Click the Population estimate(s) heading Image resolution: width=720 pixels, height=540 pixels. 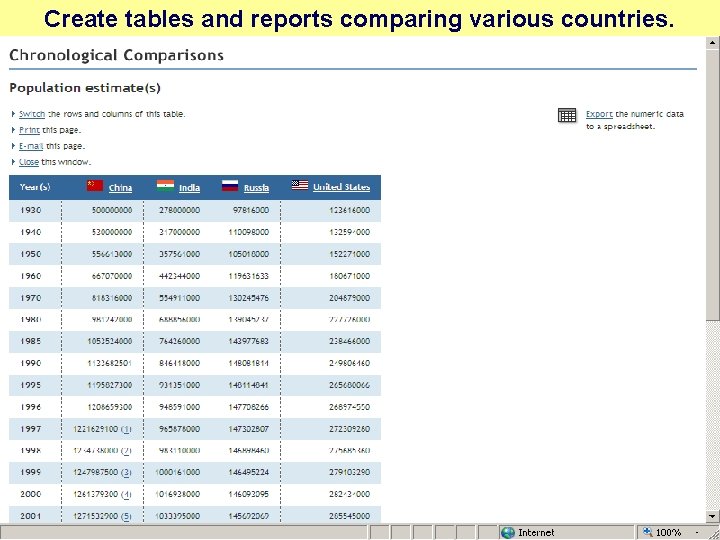[85, 88]
